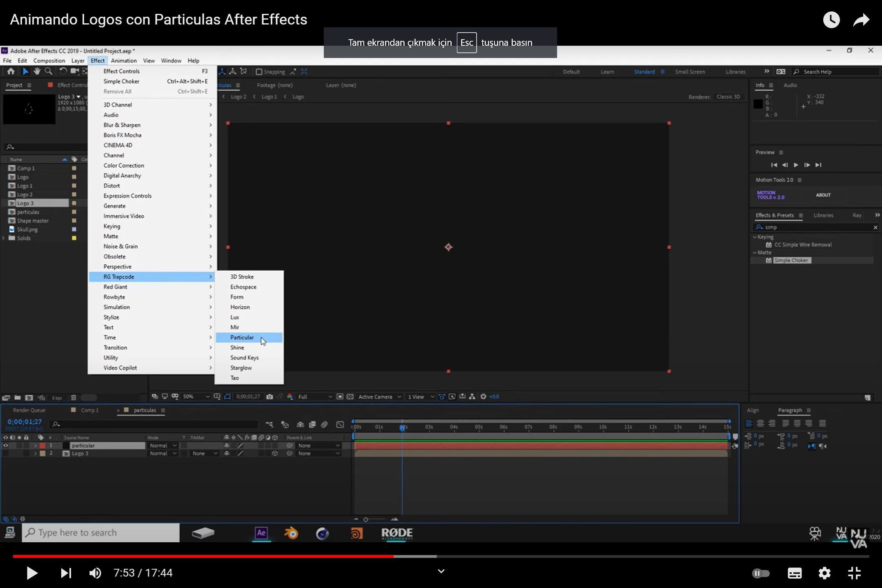Delete the selected project item with the trash icon
This screenshot has width=882, height=588.
point(73,397)
